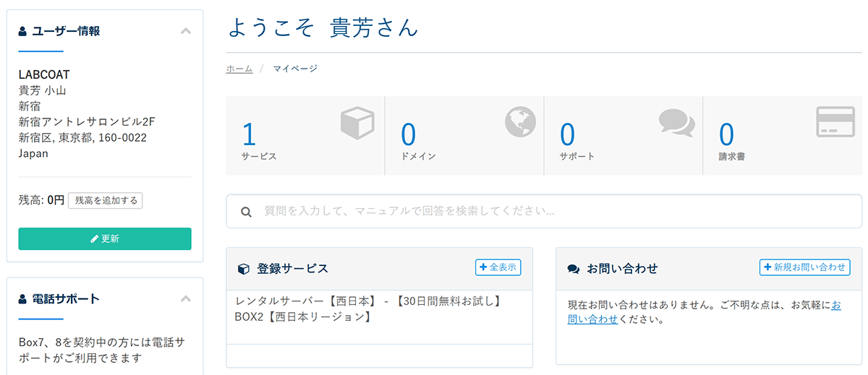Image resolution: width=868 pixels, height=375 pixels.
Task: Click the green 更新 button
Action: 105,238
